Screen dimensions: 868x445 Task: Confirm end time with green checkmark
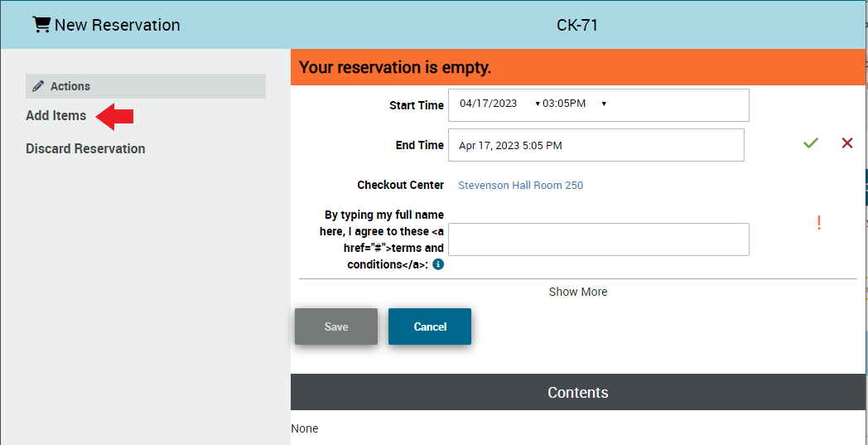tap(810, 143)
